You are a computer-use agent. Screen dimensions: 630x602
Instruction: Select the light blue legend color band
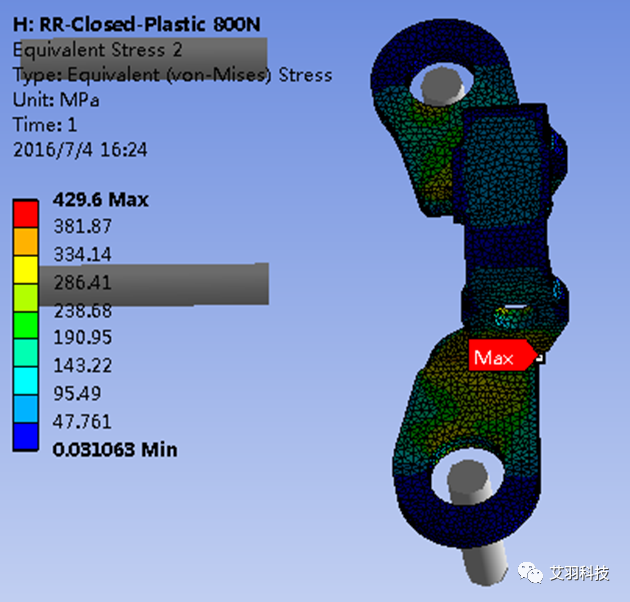[26, 408]
